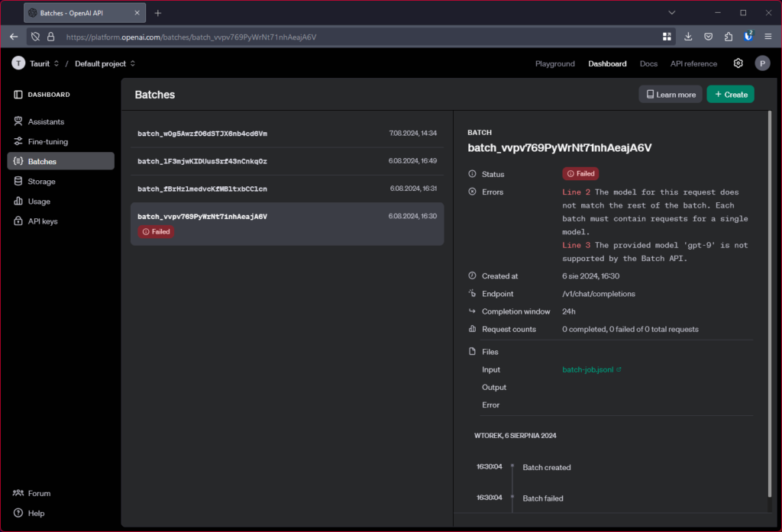Click the Failed status badge in details
Image resolution: width=782 pixels, height=532 pixels.
pyautogui.click(x=580, y=173)
